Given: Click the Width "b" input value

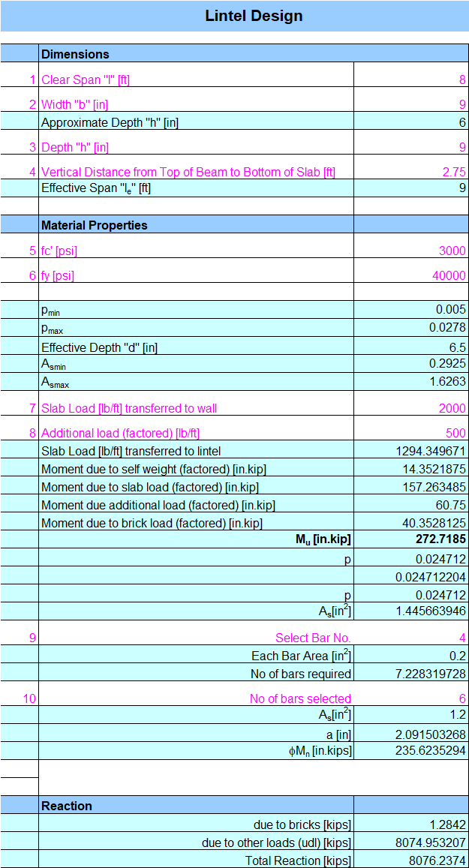Looking at the screenshot, I should tap(411, 99).
